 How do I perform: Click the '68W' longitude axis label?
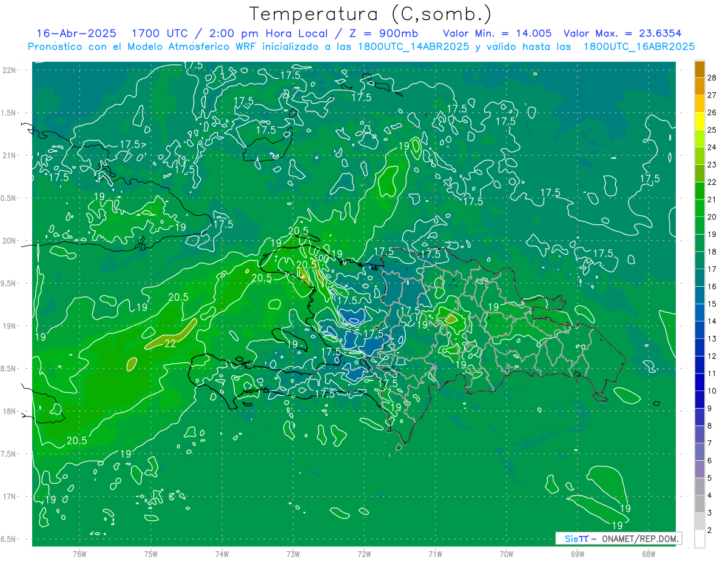pos(648,554)
